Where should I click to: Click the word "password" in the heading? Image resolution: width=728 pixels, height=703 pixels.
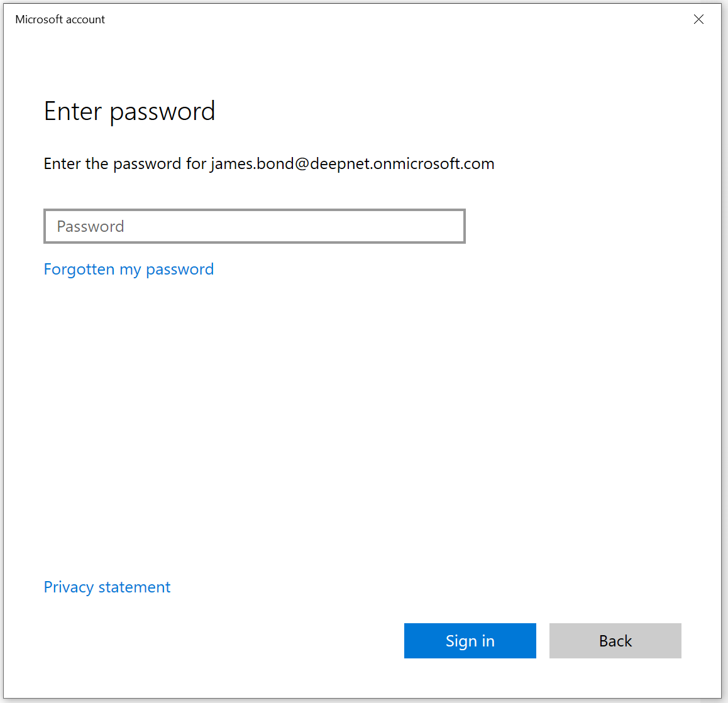tap(162, 112)
